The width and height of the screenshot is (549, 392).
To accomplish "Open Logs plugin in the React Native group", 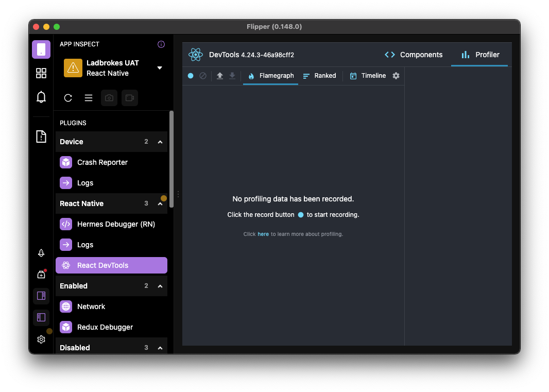I will click(111, 245).
